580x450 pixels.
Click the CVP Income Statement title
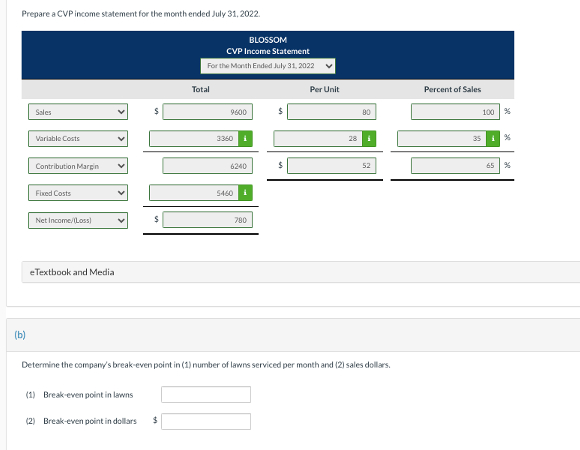click(x=268, y=51)
